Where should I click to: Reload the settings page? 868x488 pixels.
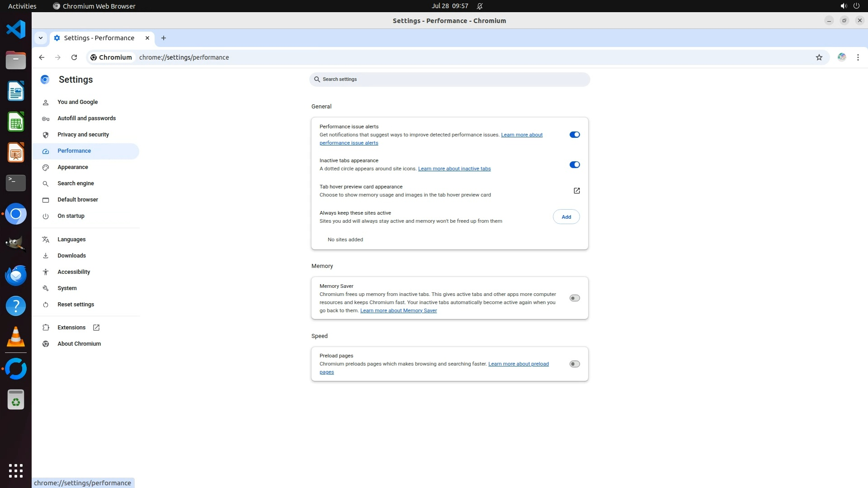pos(74,57)
